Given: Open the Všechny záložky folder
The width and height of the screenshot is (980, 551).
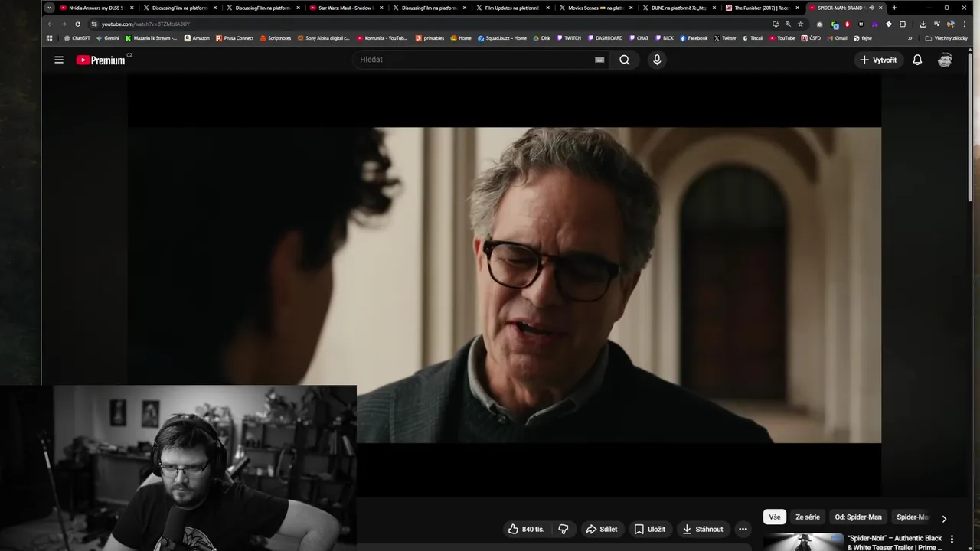Looking at the screenshot, I should 946,37.
